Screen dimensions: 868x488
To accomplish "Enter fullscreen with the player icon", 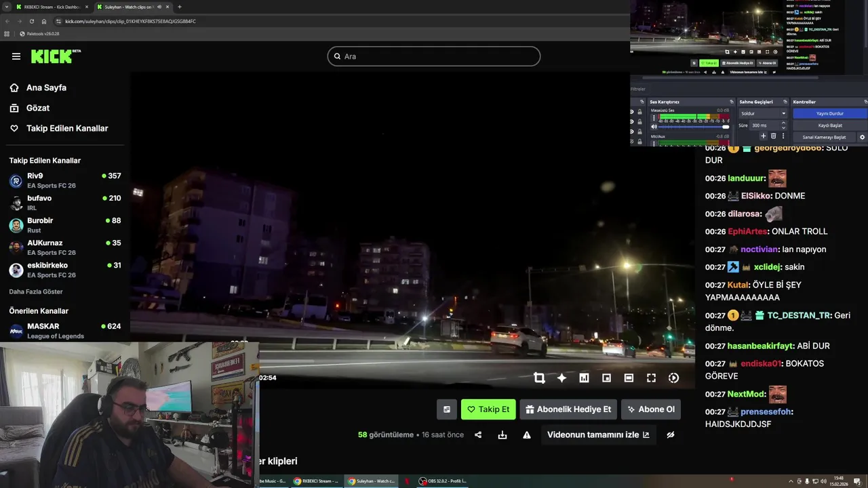I will (x=651, y=378).
